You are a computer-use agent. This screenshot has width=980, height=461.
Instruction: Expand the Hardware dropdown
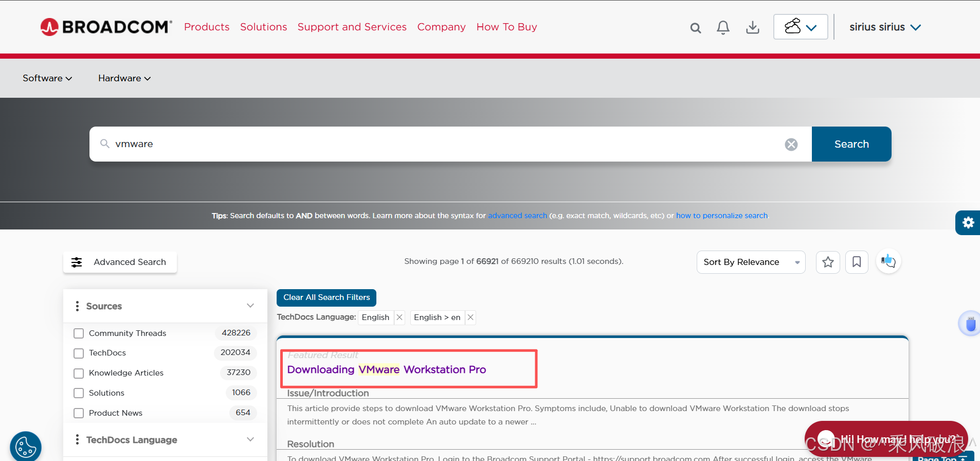pyautogui.click(x=124, y=78)
